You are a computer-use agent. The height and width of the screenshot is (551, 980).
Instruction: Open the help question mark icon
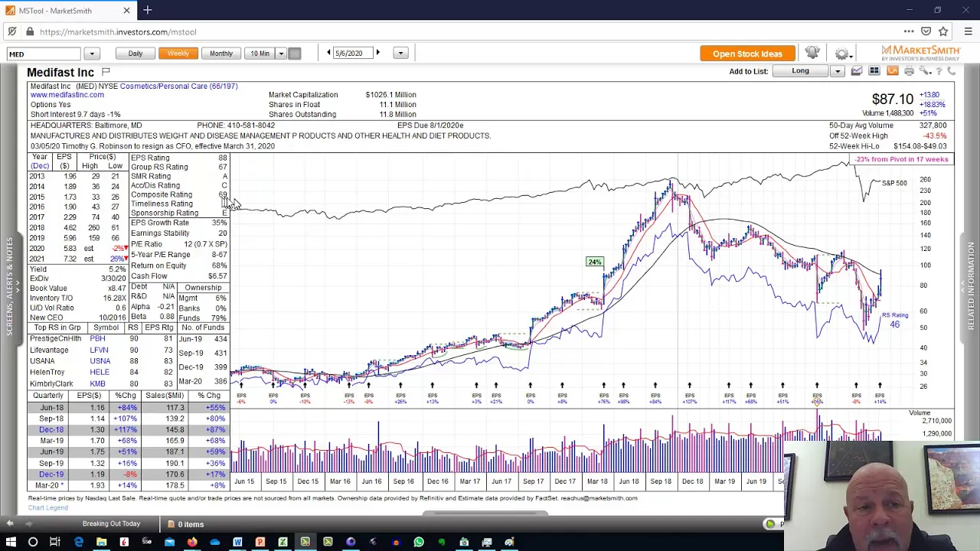(939, 71)
